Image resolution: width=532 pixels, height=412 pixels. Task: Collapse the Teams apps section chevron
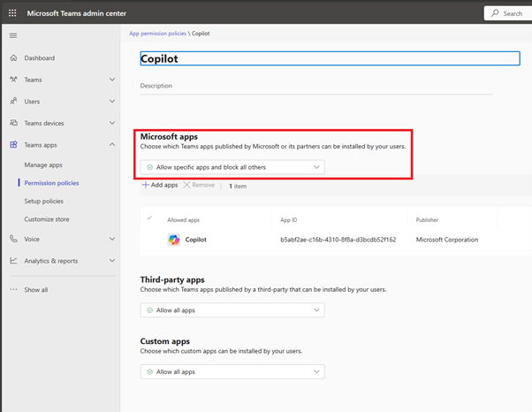click(x=112, y=145)
